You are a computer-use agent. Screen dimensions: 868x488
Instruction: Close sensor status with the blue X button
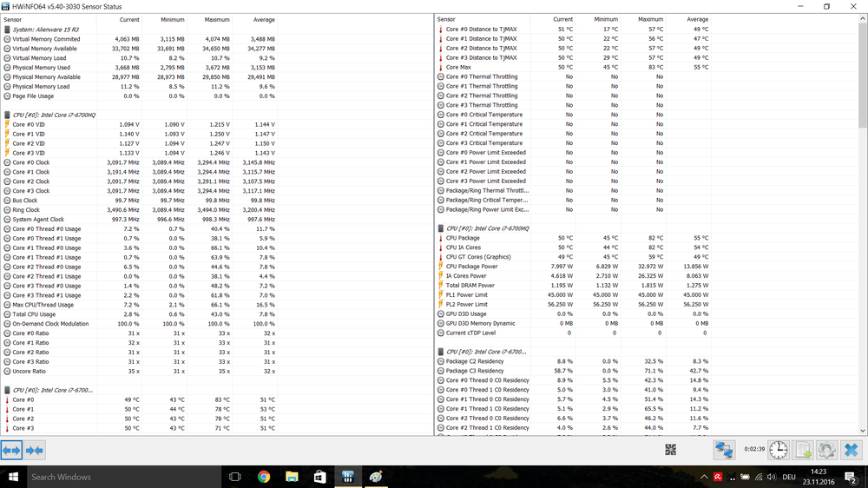coord(851,450)
